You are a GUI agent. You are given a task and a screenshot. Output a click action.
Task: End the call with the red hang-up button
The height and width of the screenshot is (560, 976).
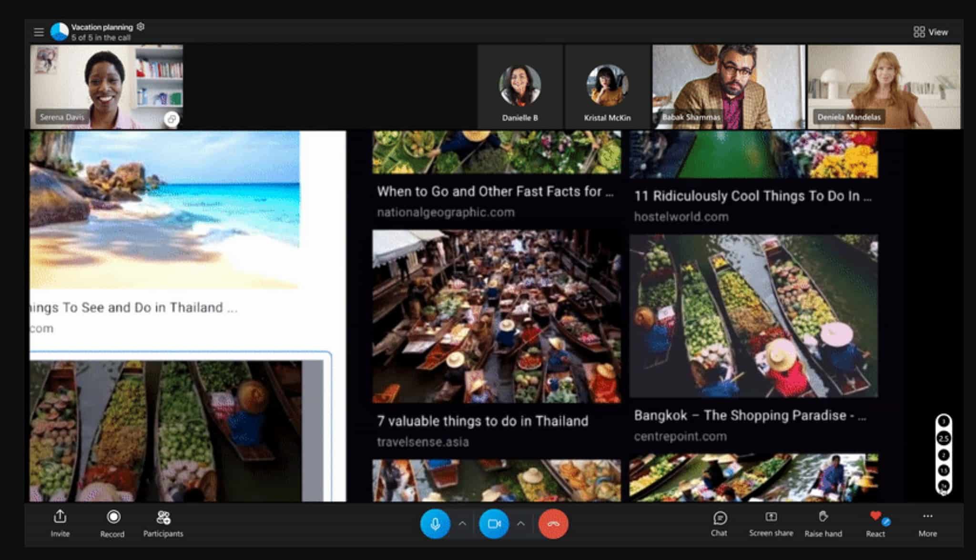tap(552, 523)
